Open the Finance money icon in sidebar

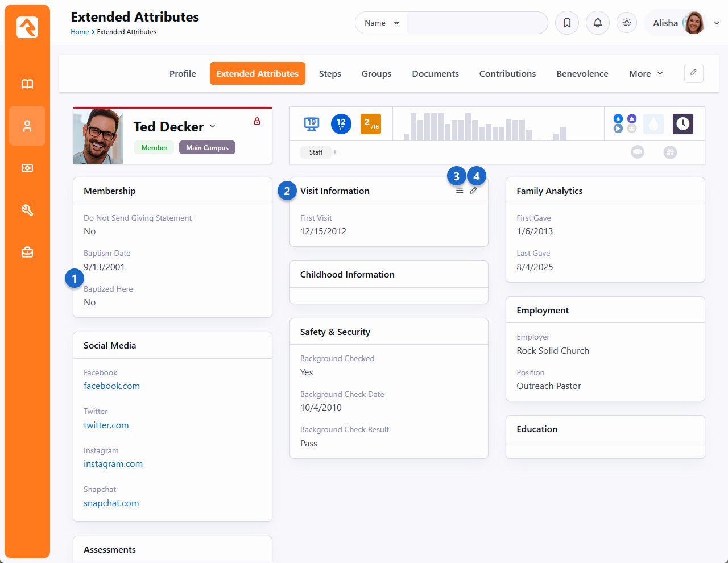click(x=27, y=168)
